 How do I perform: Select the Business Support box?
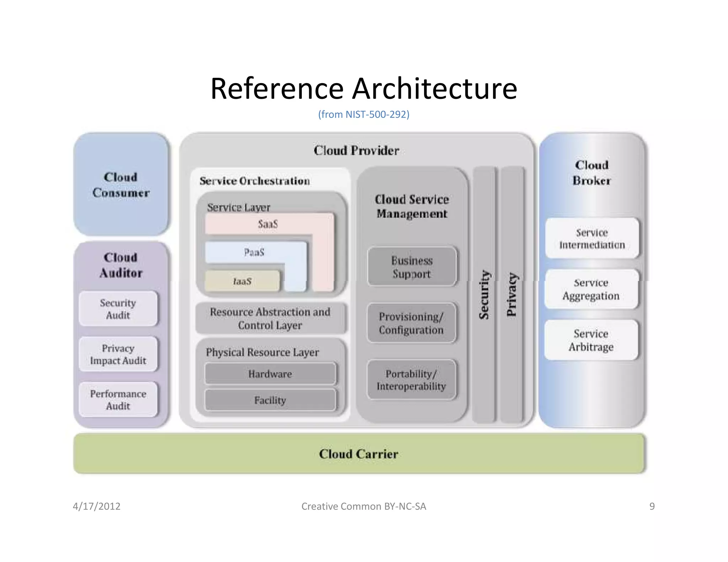click(x=412, y=267)
